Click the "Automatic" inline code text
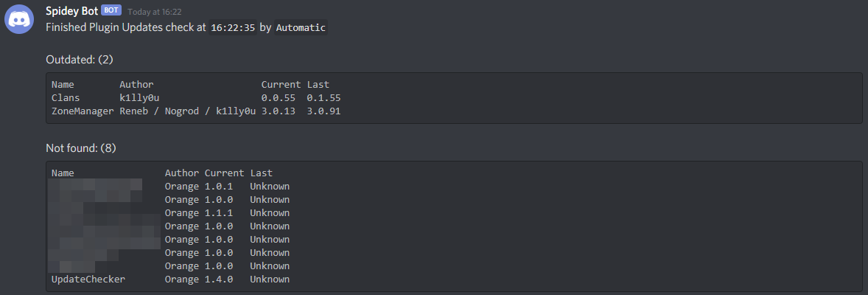Viewport: 868px width, 295px height. 301,27
